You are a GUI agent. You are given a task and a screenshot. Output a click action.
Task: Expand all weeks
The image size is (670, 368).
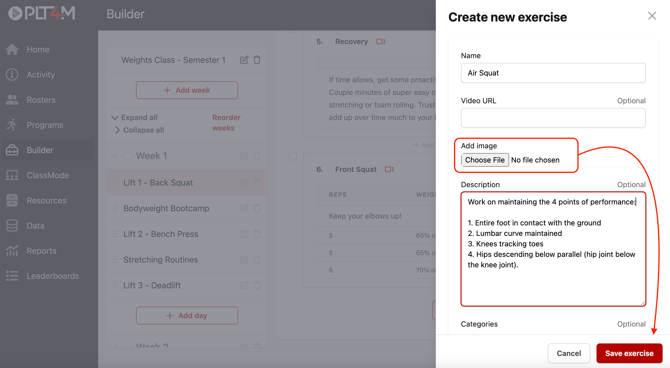pyautogui.click(x=135, y=118)
